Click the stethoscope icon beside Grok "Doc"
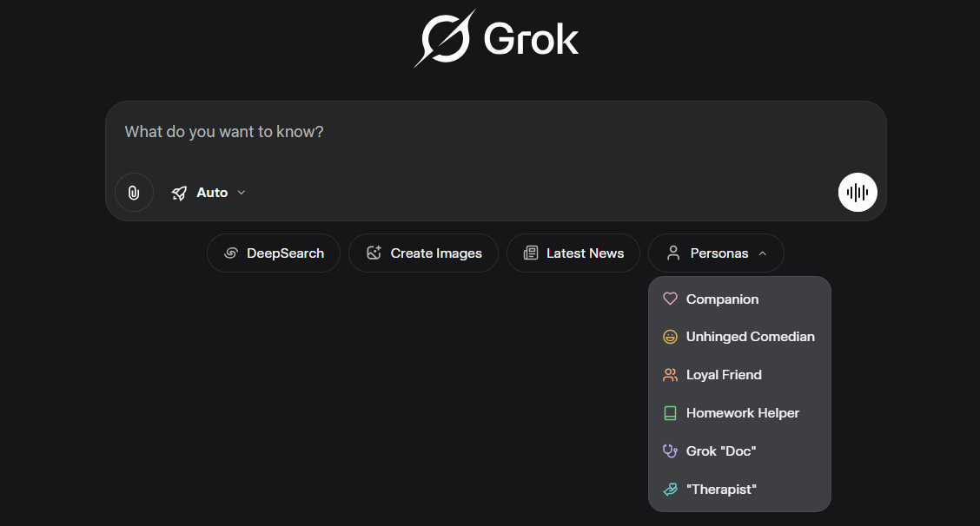The width and height of the screenshot is (980, 526). 670,450
